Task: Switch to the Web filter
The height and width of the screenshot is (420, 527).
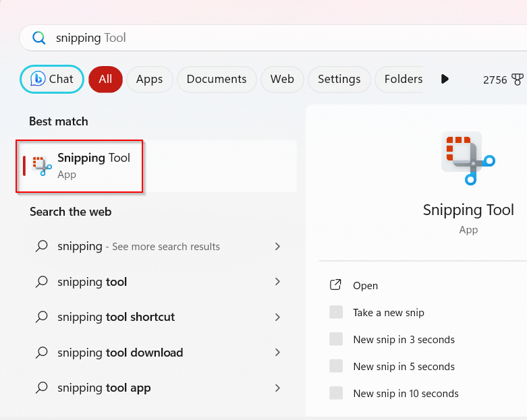Action: tap(282, 80)
